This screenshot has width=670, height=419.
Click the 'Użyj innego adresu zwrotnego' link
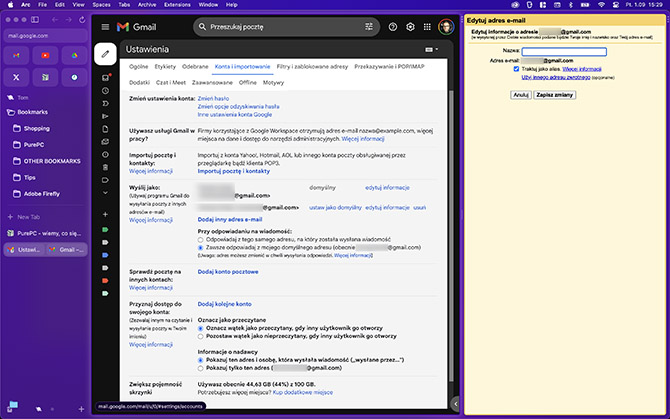(555, 77)
